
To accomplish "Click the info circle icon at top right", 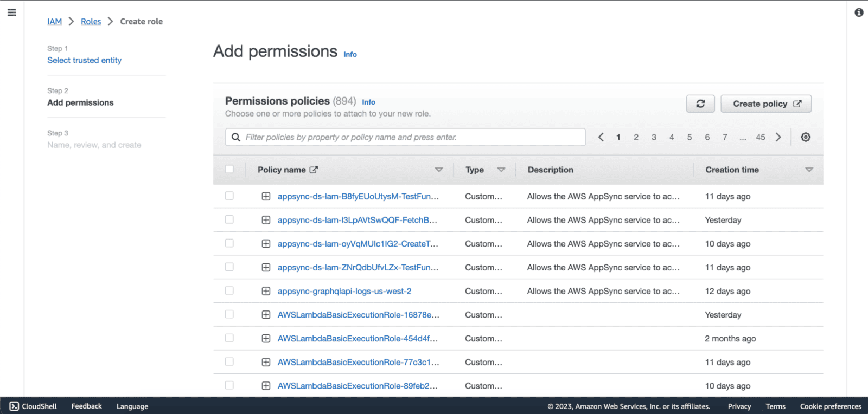I will point(859,12).
